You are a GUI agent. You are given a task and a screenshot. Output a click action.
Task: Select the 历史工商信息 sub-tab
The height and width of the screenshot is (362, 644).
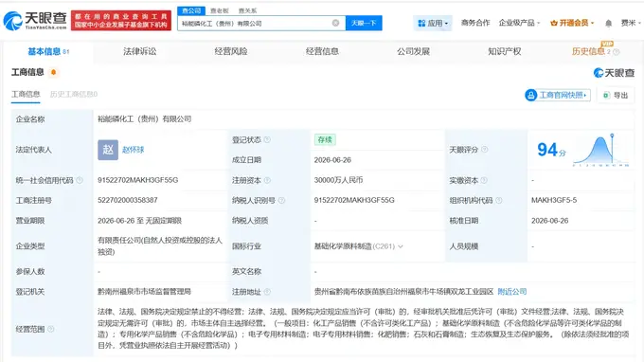(x=74, y=95)
